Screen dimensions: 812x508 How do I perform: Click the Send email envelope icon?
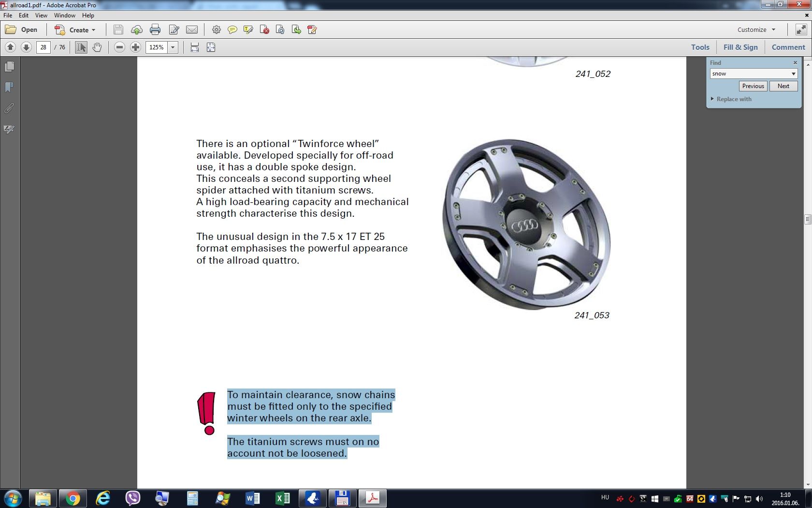(192, 30)
